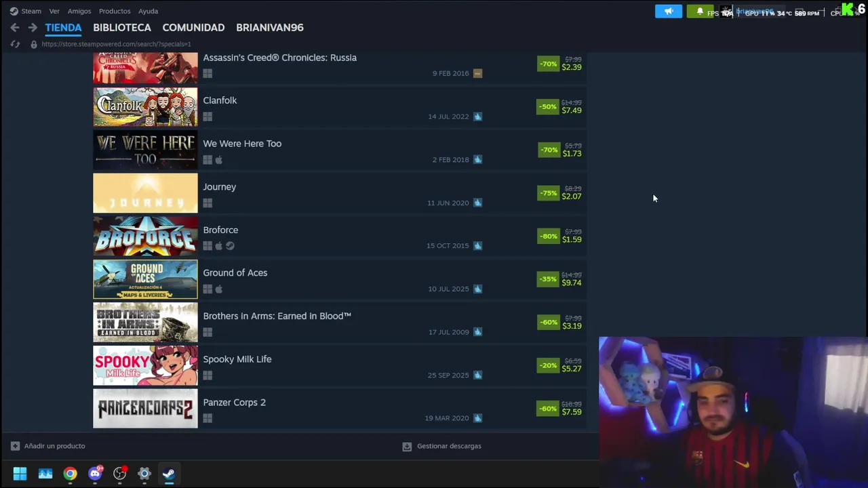
Task: Open the Panzer Corps 2 title link
Action: coord(235,403)
